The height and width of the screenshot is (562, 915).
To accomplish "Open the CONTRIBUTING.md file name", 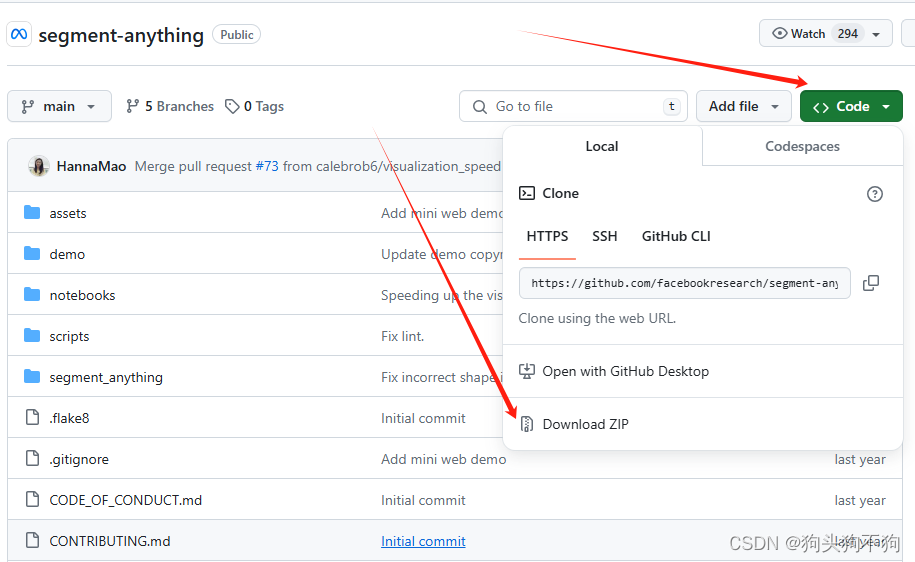I will click(x=110, y=541).
